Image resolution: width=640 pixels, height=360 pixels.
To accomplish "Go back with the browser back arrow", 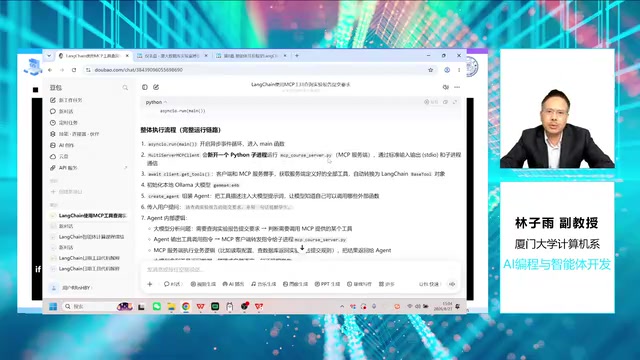I will coord(50,70).
